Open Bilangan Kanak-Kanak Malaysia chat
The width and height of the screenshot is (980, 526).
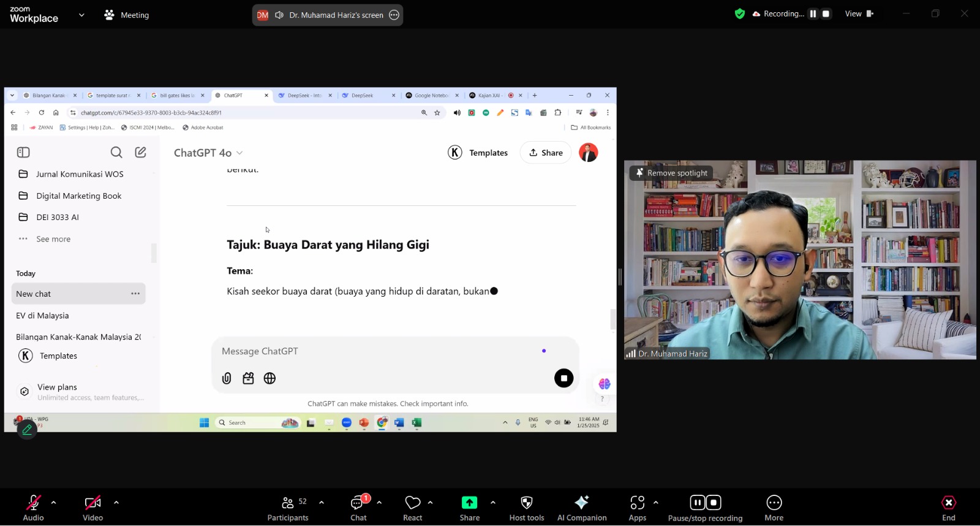point(78,337)
